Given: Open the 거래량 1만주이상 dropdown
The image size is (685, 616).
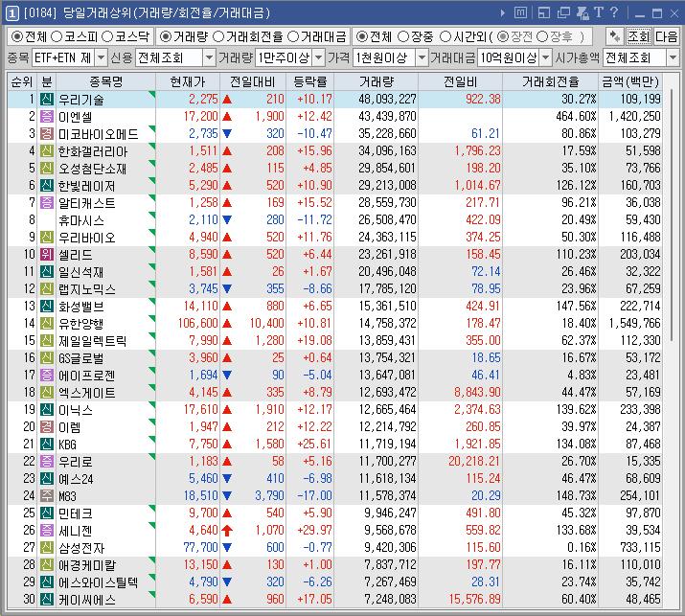Looking at the screenshot, I should [319, 57].
